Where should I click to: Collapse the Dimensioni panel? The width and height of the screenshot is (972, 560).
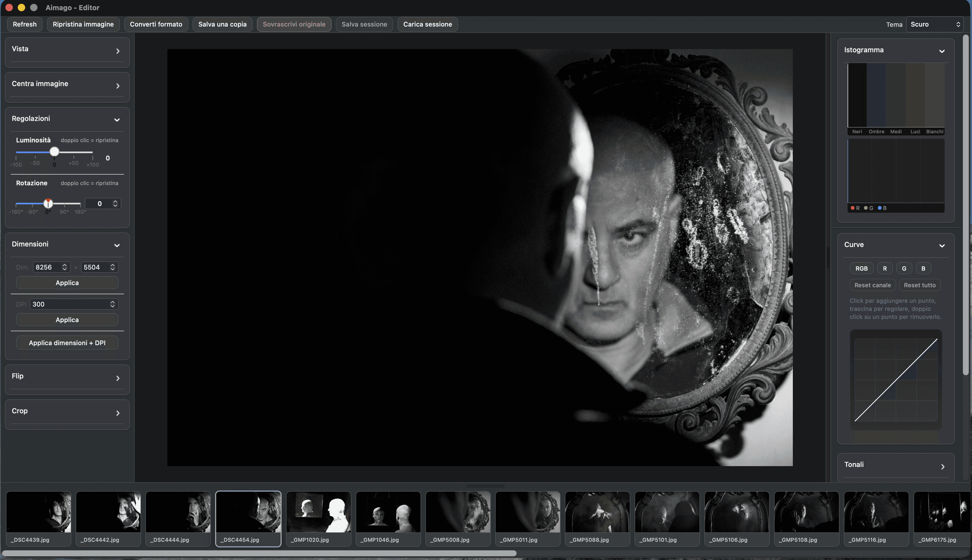(x=117, y=245)
